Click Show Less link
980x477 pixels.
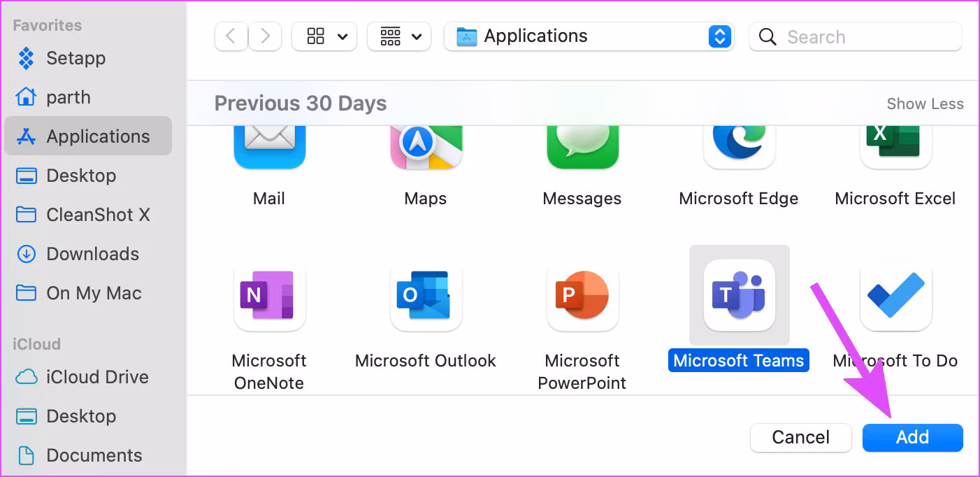click(925, 104)
